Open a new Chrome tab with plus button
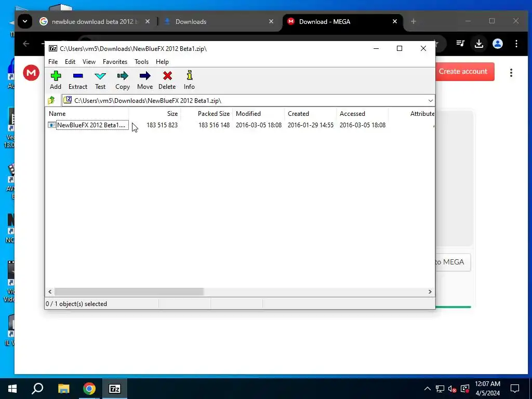The height and width of the screenshot is (399, 532). [x=413, y=21]
